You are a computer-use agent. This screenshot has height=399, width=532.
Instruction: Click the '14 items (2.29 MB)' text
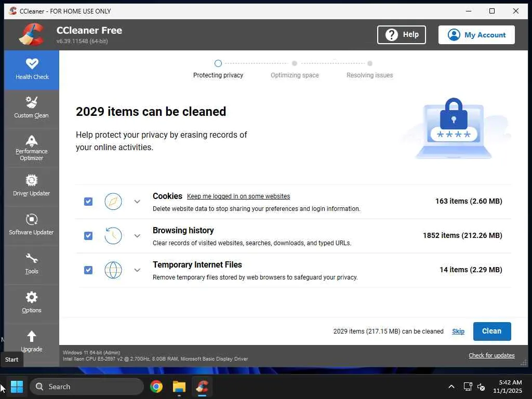(471, 270)
